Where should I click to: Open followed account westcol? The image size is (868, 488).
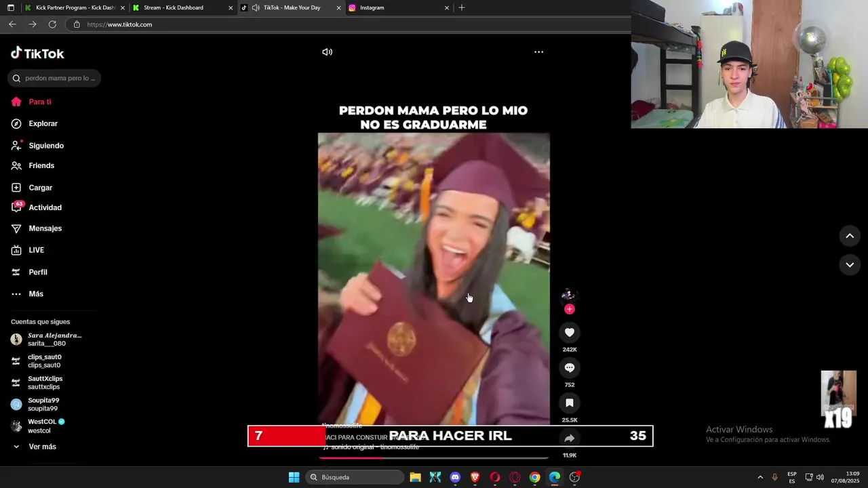(38, 426)
